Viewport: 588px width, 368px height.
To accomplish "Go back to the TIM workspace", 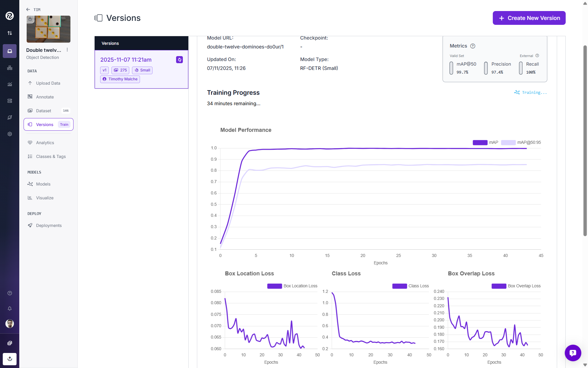I will tap(33, 10).
